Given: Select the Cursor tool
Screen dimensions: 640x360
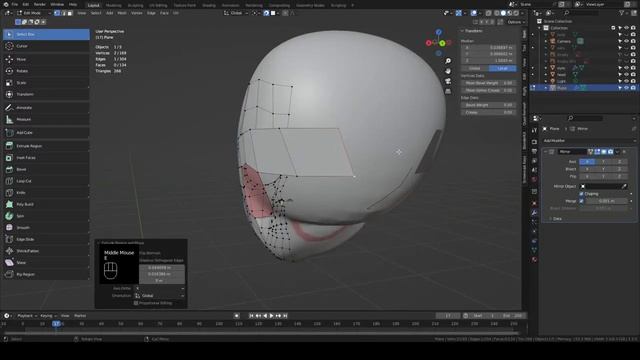Looking at the screenshot, I should 46,46.
